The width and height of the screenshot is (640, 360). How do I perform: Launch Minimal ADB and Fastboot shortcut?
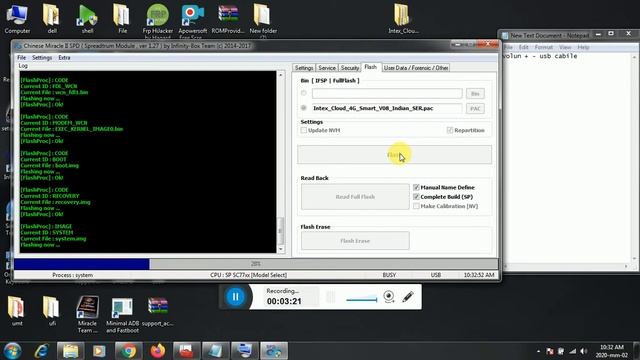[x=122, y=313]
